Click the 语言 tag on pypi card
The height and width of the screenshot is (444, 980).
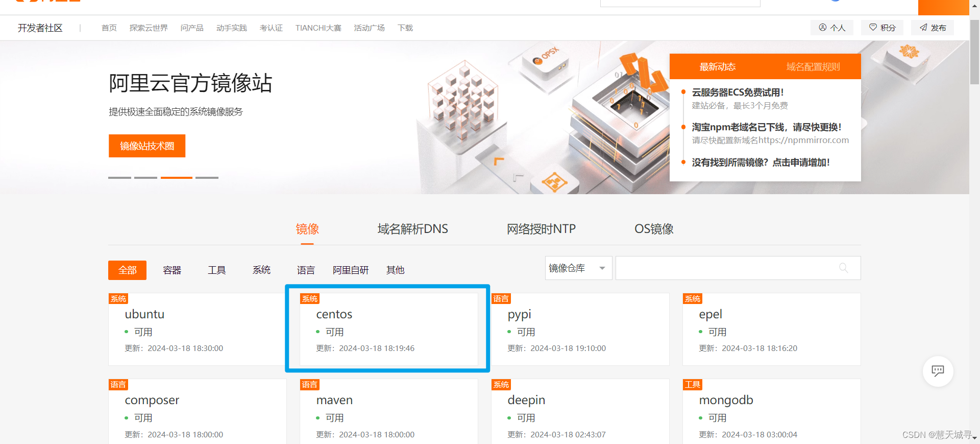pos(501,298)
